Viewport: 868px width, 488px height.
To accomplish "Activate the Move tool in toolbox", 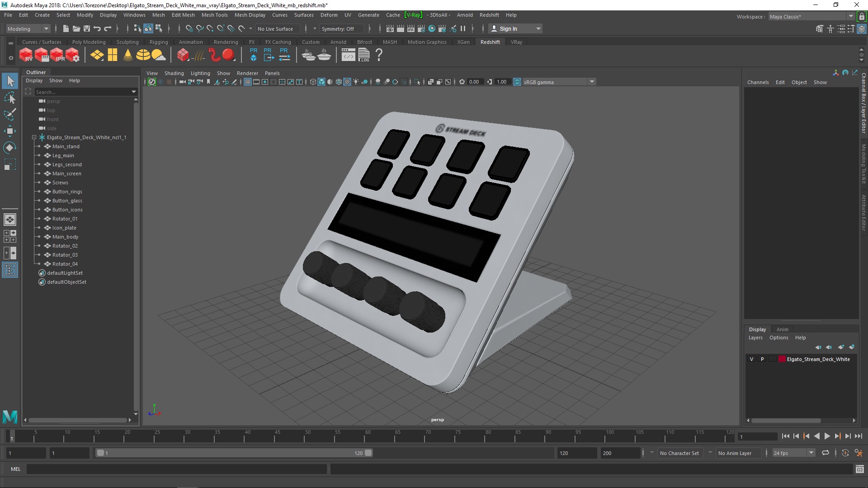I will pos(10,131).
